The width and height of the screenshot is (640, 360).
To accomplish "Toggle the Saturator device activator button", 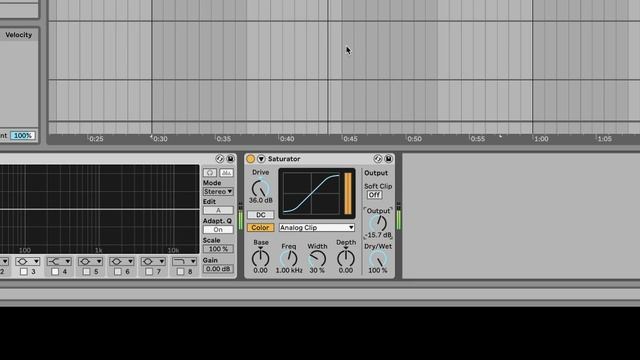I will pyautogui.click(x=250, y=159).
